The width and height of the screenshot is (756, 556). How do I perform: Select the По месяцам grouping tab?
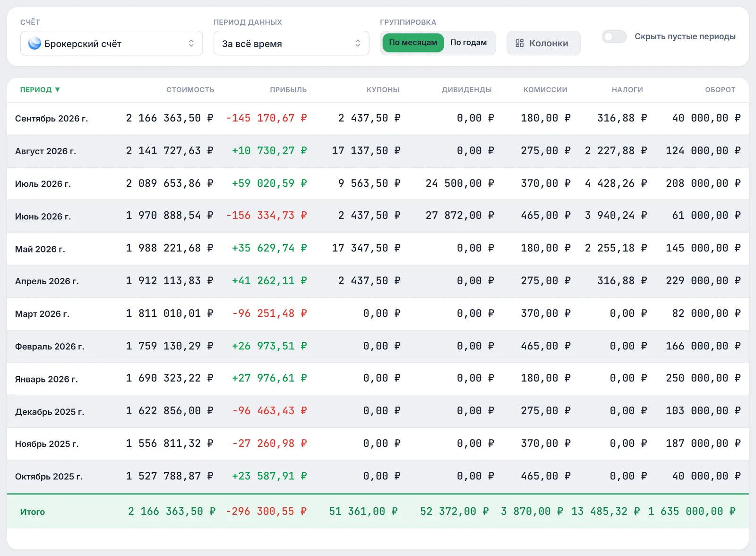click(413, 43)
